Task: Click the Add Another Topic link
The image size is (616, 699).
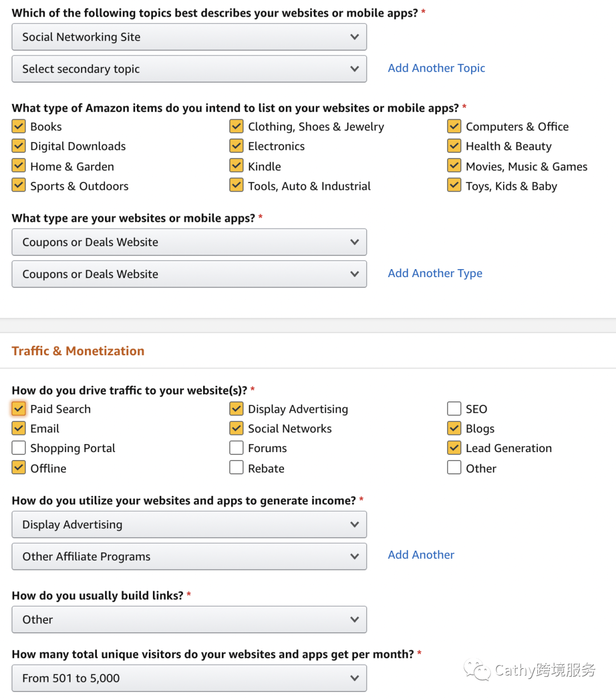Action: (436, 68)
